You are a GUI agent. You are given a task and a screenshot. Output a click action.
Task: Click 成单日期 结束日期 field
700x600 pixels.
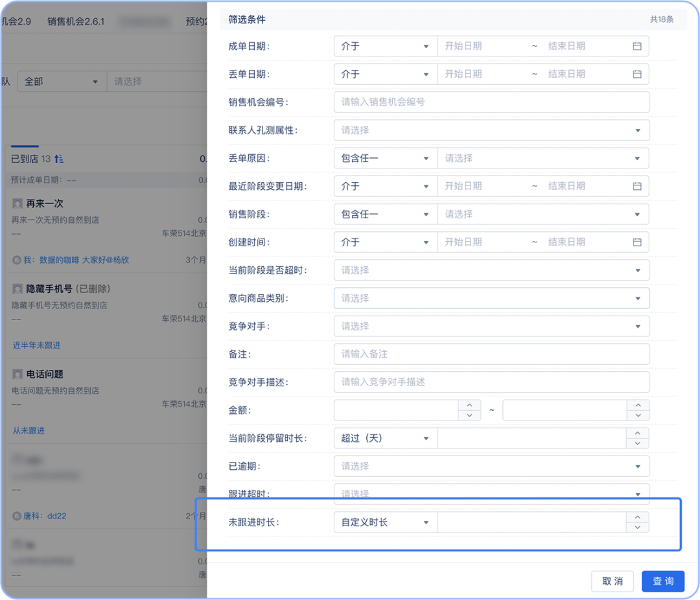585,46
